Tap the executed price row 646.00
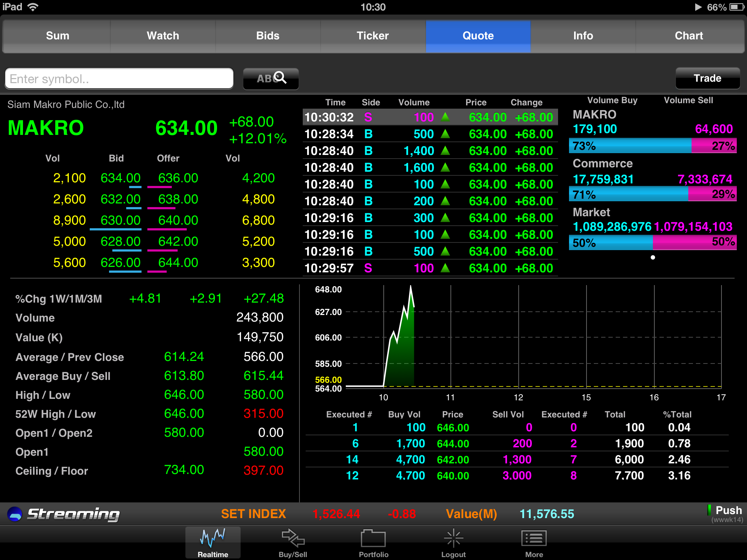This screenshot has height=560, width=747. 517,427
